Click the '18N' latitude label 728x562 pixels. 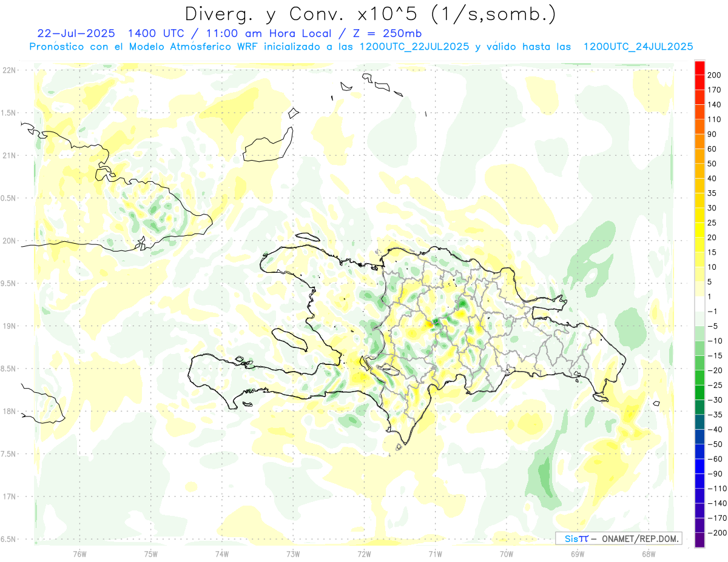click(x=10, y=411)
